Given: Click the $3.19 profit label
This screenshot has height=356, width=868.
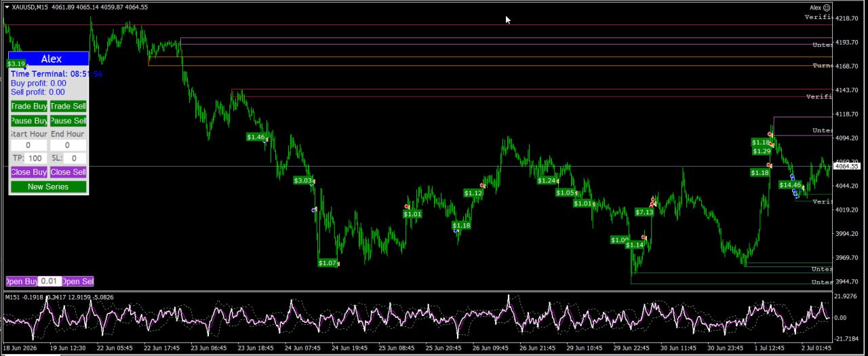Looking at the screenshot, I should click(x=16, y=64).
